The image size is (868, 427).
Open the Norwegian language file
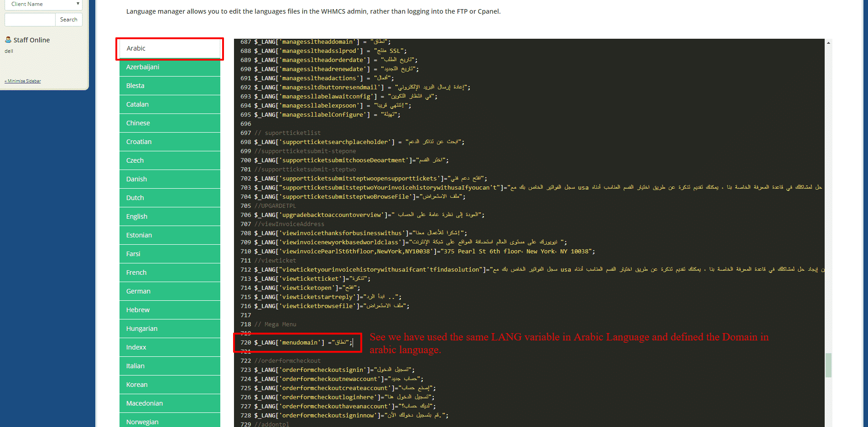point(170,422)
